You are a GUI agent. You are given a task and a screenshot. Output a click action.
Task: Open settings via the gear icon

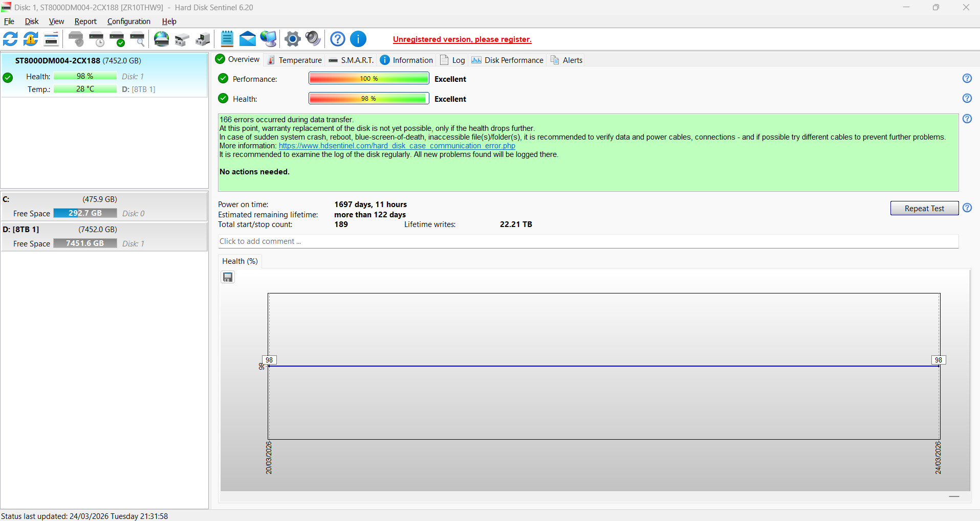(293, 39)
